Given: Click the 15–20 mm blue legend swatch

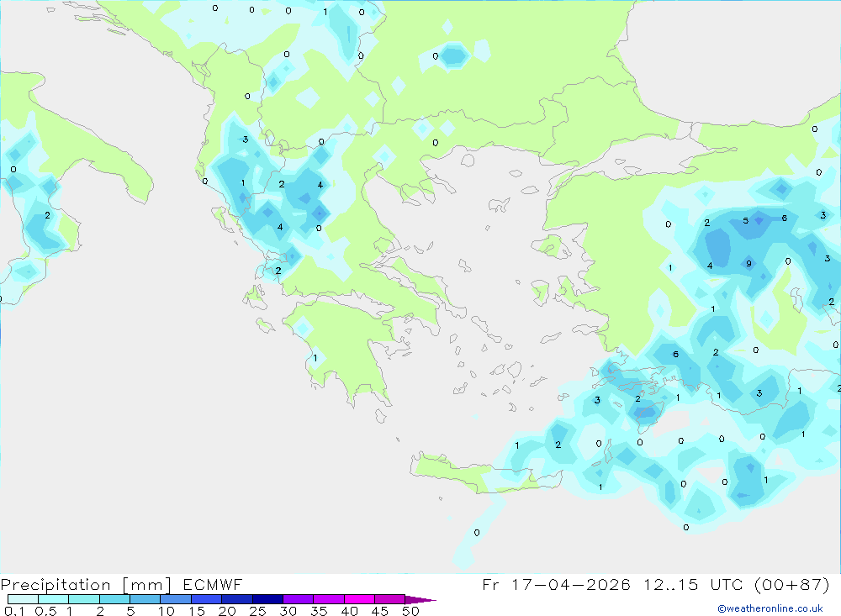Looking at the screenshot, I should tap(206, 599).
